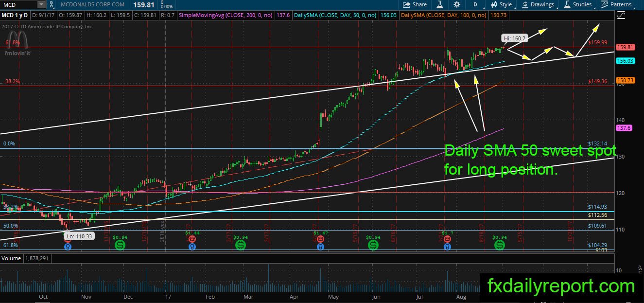Click the MCD 1 y D chart label

click(x=15, y=16)
